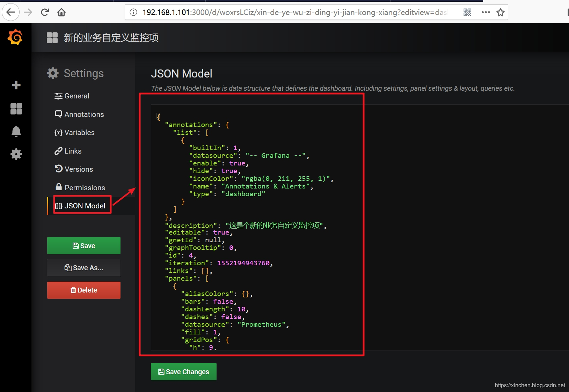This screenshot has width=569, height=392.
Task: Bookmark this page with the star icon
Action: pyautogui.click(x=501, y=13)
